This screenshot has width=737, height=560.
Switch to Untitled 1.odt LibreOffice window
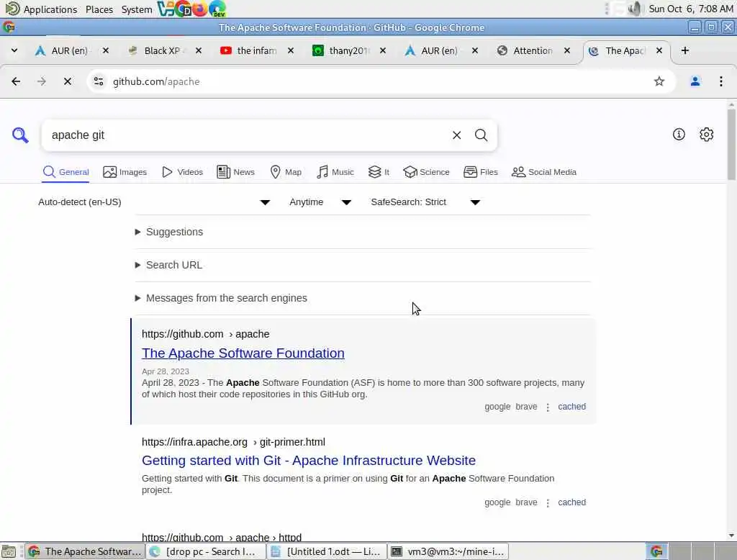327,551
